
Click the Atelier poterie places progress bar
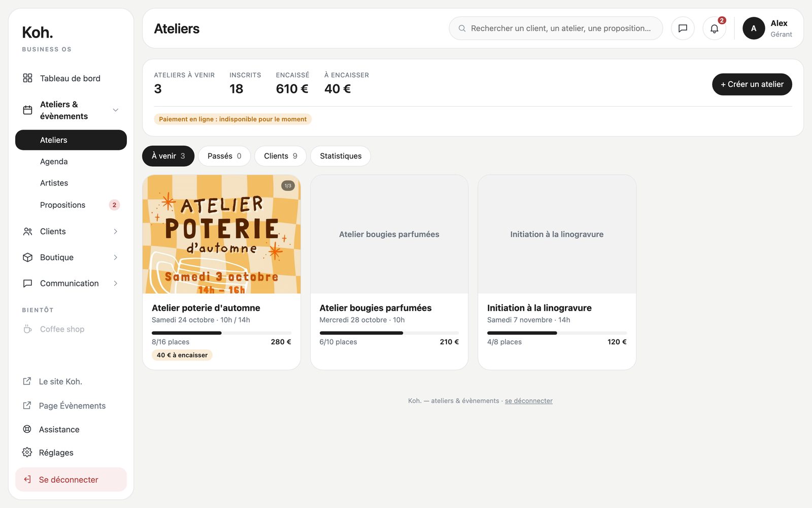[221, 333]
